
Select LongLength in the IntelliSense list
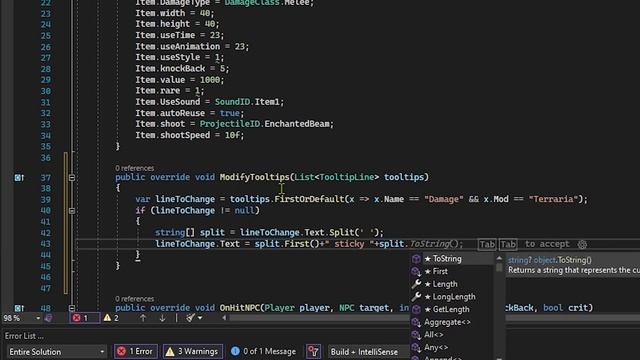pyautogui.click(x=452, y=297)
